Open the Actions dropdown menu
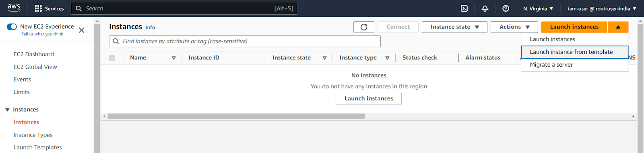The image size is (644, 153). point(514,27)
